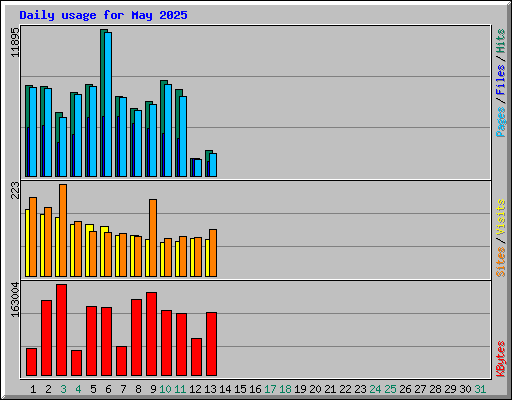The image size is (512, 400).
Task: Click the green weekend label for day 24
Action: (375, 389)
